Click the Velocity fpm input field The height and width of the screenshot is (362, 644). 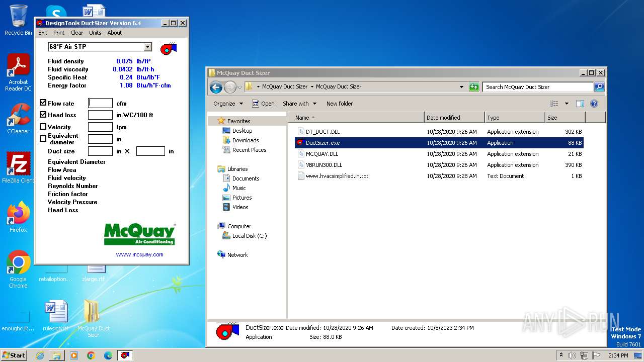(x=100, y=127)
